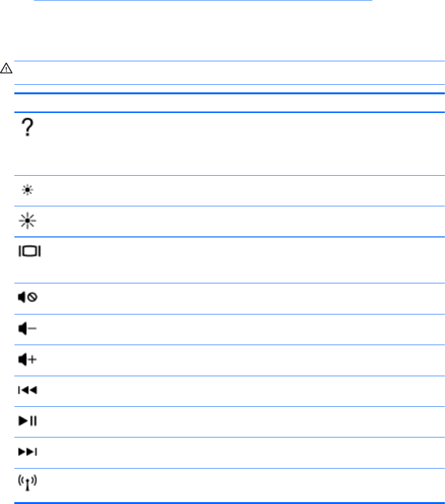This screenshot has height=504, width=445.
Task: Click the blank cell beside wireless icon
Action: 239,485
